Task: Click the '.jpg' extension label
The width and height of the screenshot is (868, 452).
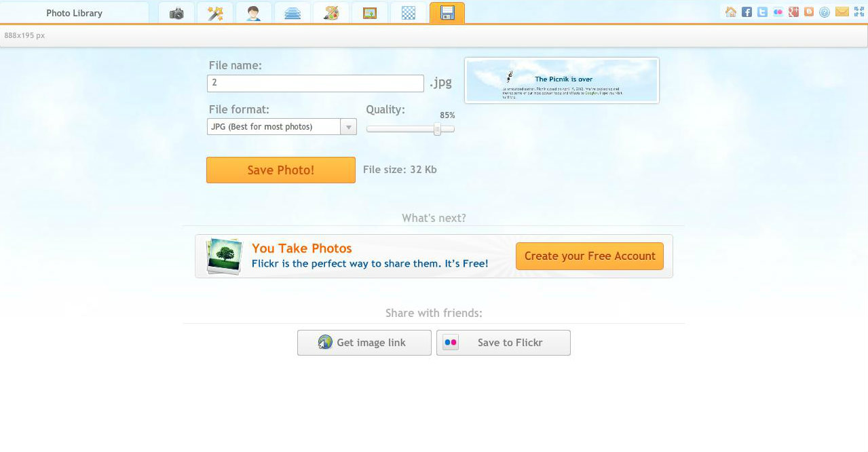Action: coord(440,83)
